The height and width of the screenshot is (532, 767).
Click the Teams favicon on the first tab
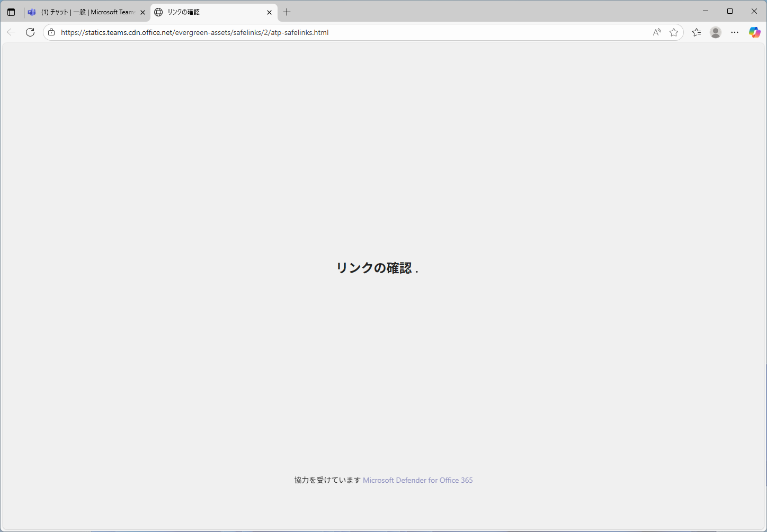[32, 12]
